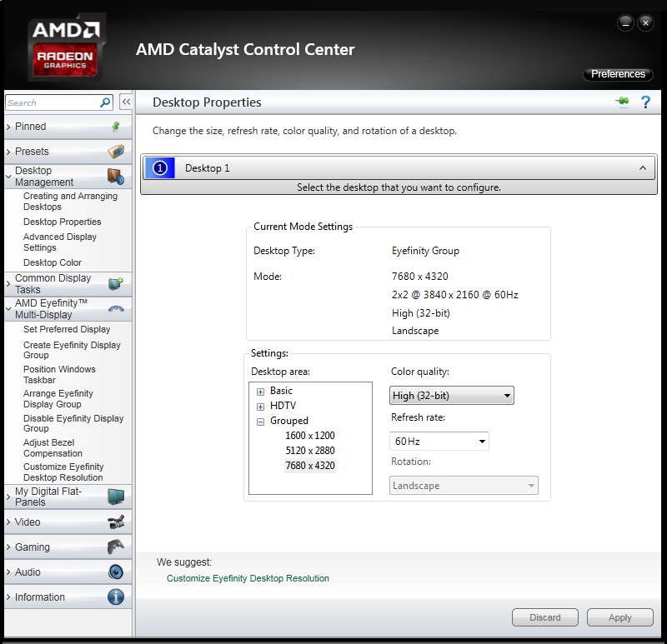
Task: Expand the Gaming section
Action: coord(8,547)
